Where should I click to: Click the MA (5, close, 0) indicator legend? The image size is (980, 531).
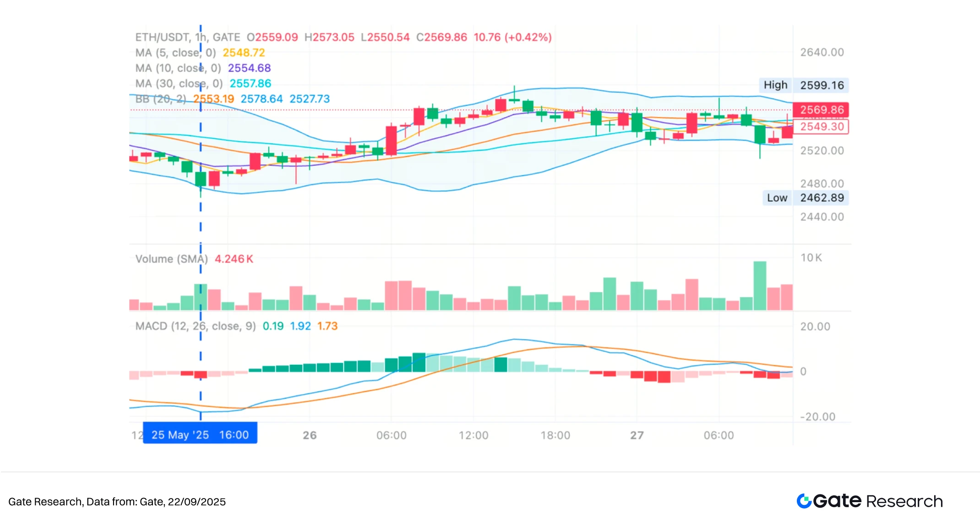175,53
